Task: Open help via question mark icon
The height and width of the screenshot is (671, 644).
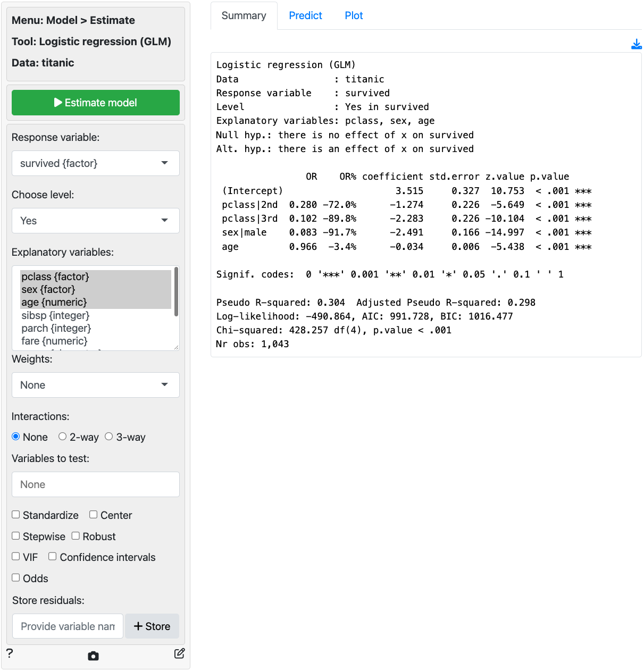Action: 10,653
